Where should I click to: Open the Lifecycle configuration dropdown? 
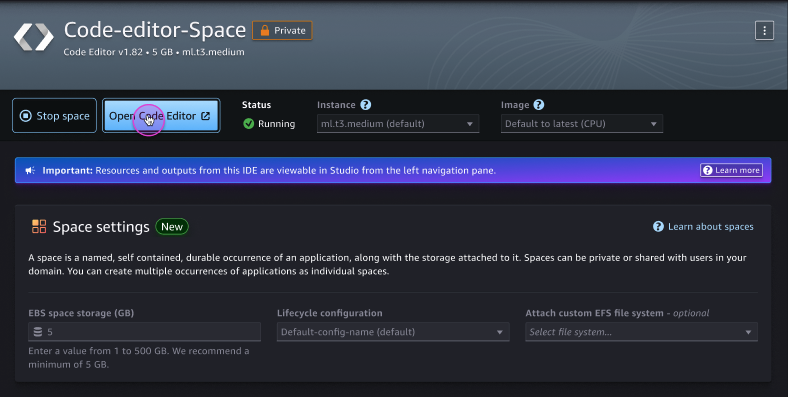[x=393, y=332]
